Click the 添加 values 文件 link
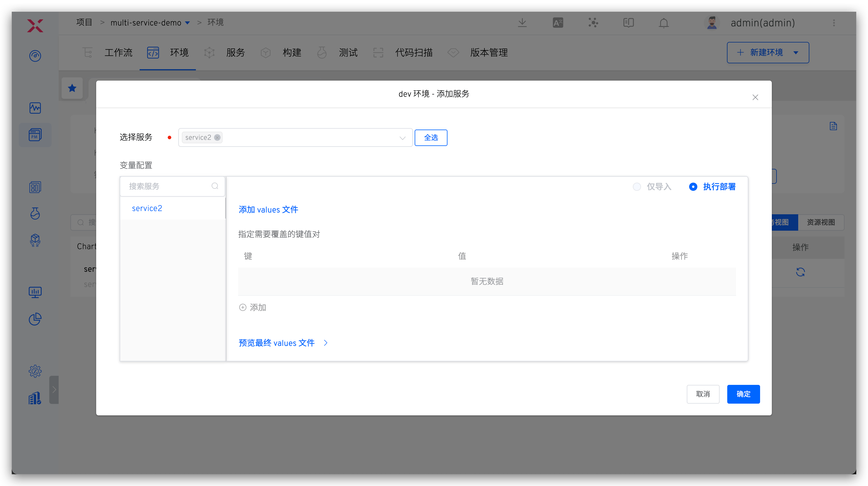 [268, 209]
